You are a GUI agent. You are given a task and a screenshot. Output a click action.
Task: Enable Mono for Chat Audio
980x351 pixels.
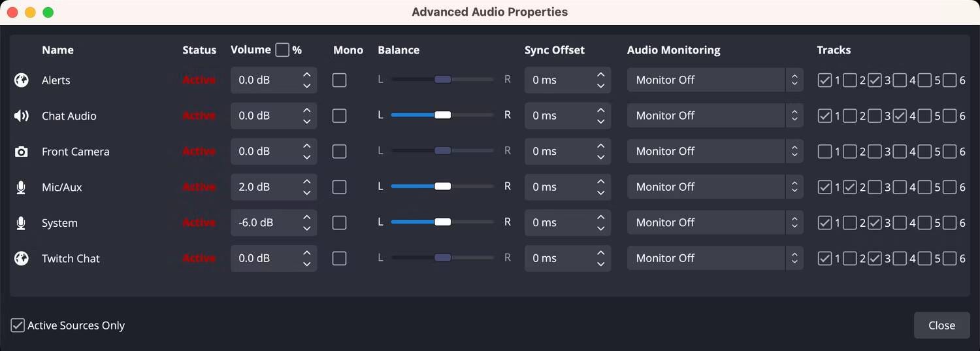click(x=339, y=116)
